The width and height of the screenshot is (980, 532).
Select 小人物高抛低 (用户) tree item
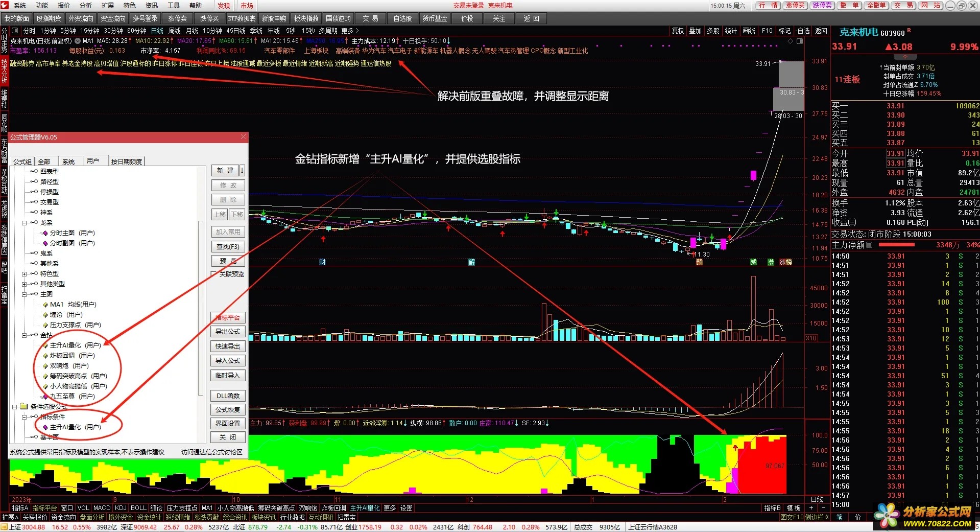point(78,386)
